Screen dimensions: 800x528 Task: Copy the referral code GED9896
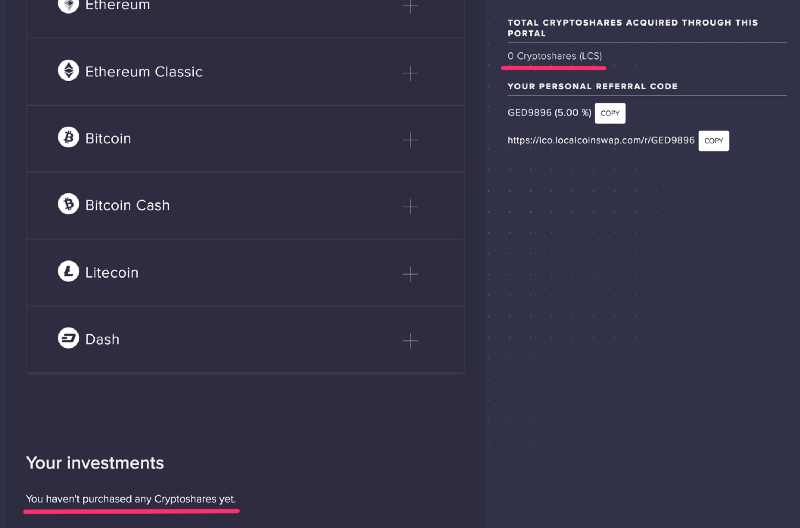click(x=610, y=113)
